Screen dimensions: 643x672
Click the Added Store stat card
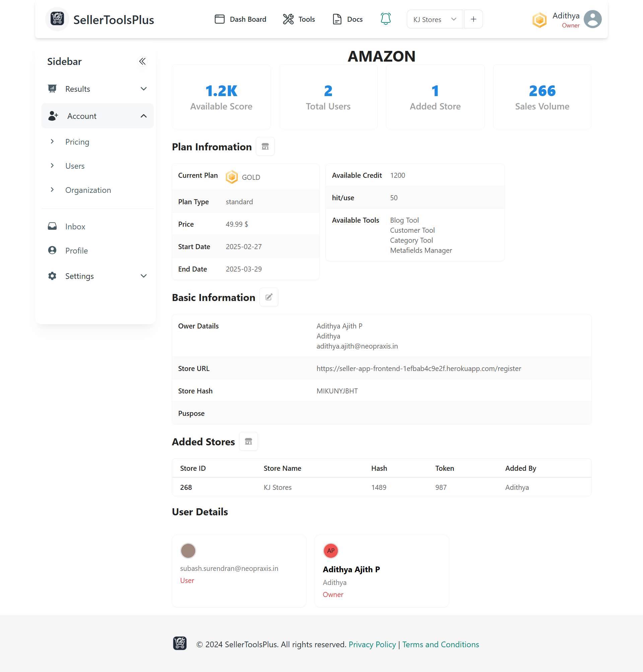coord(435,97)
